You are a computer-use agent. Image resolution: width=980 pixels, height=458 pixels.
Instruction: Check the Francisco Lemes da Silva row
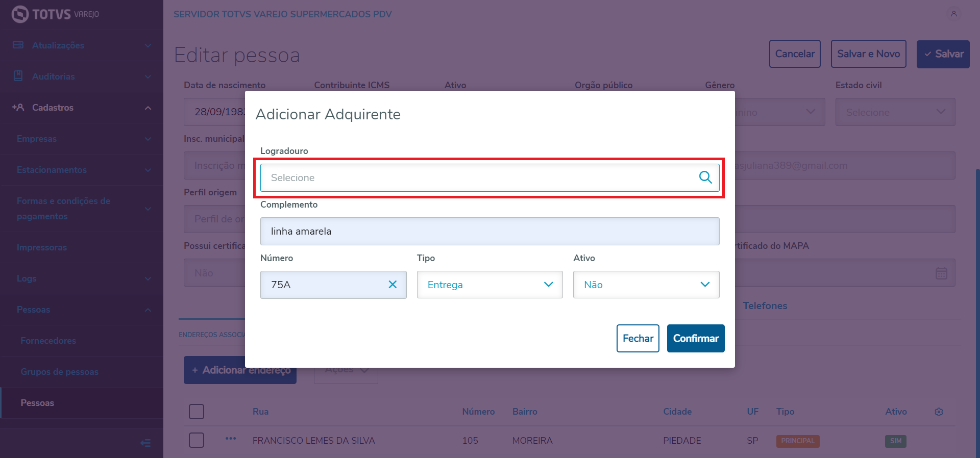coord(197,440)
